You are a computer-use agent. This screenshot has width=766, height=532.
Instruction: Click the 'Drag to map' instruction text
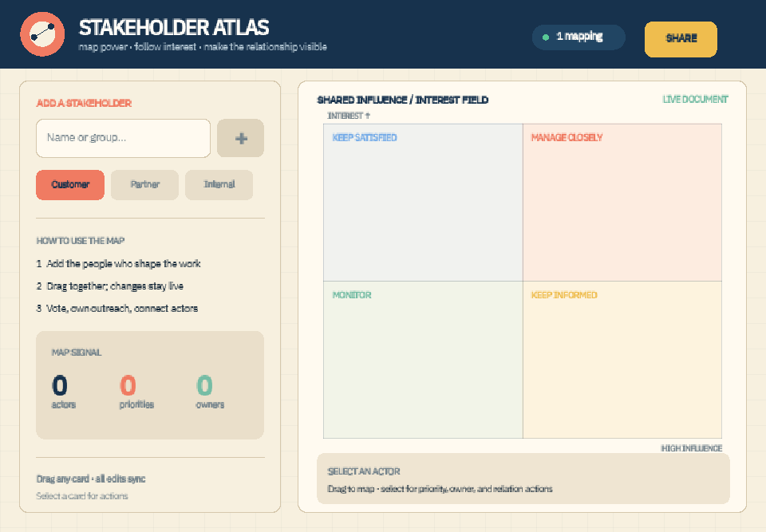coord(440,488)
